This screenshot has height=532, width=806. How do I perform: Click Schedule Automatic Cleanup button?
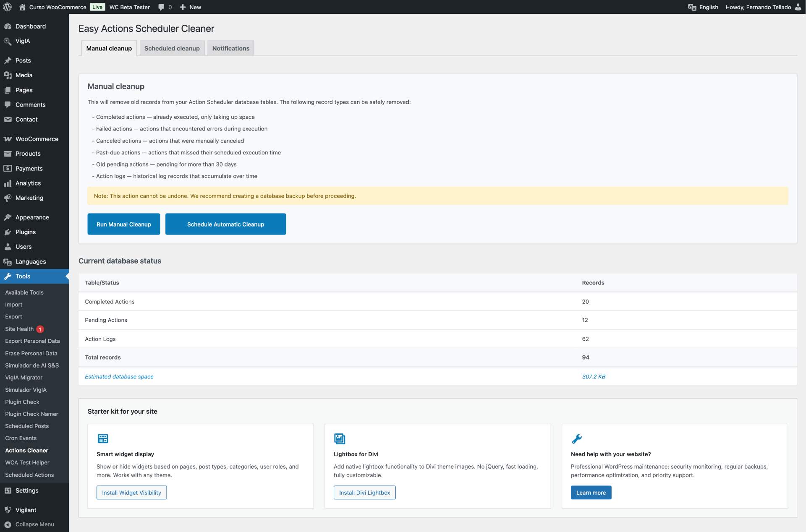[225, 224]
